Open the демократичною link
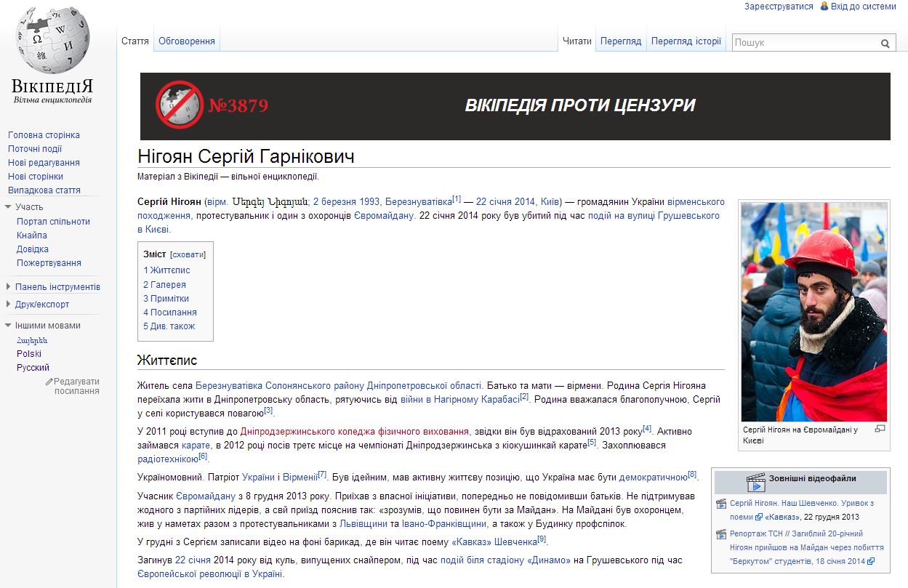Viewport: 908px width, 588px height. (x=654, y=478)
